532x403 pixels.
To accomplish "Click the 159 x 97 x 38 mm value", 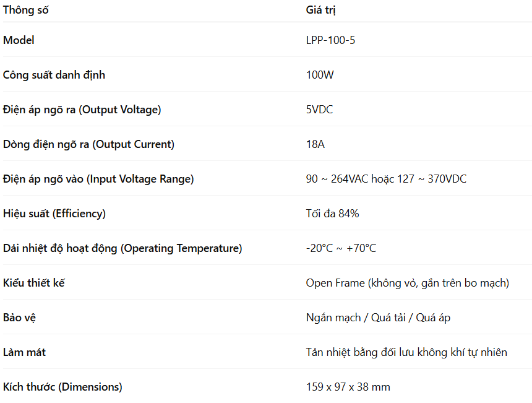I will point(348,387).
